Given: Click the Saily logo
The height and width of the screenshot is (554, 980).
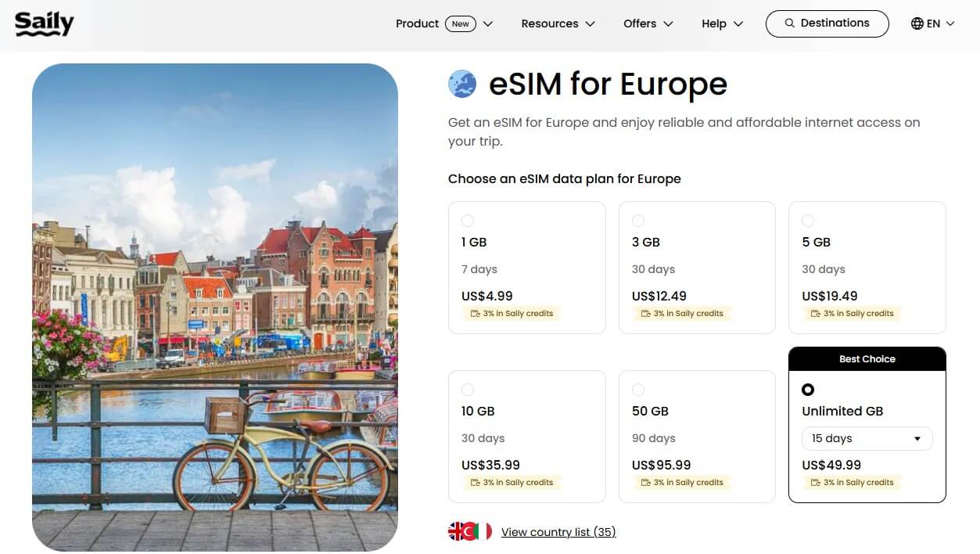Looking at the screenshot, I should (44, 23).
